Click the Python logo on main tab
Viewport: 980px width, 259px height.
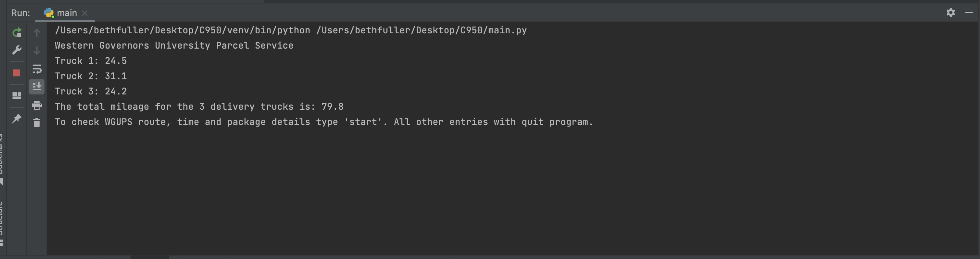[49, 12]
